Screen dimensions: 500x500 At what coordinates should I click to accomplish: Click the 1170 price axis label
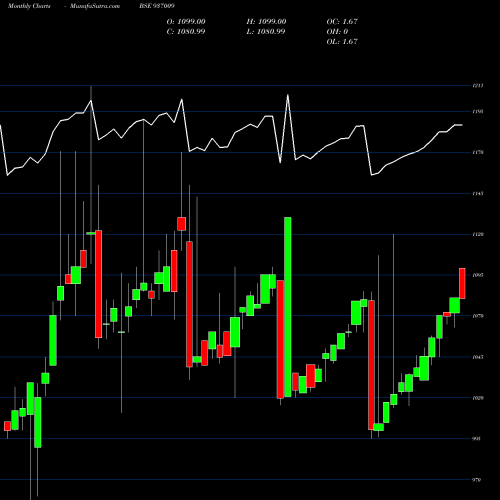(x=478, y=153)
